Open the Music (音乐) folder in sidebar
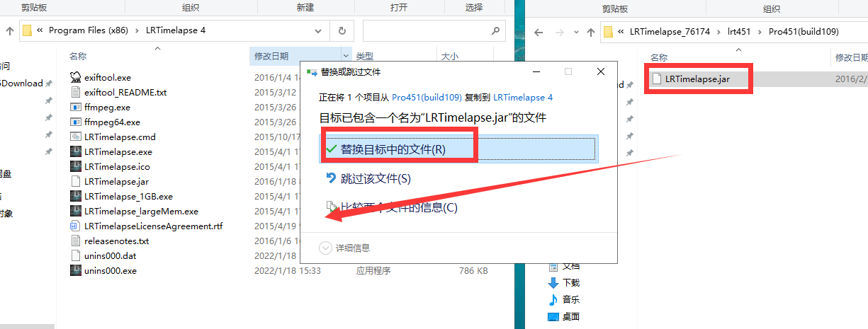 [x=554, y=299]
